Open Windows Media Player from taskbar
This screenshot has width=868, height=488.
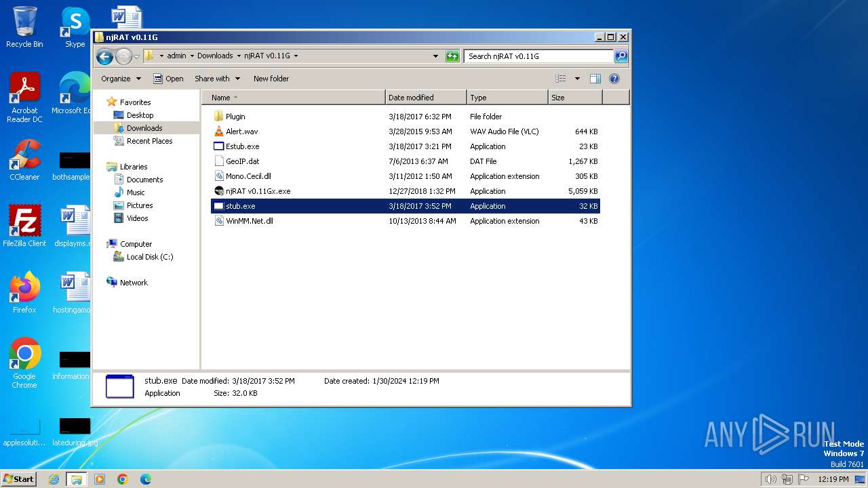point(100,479)
